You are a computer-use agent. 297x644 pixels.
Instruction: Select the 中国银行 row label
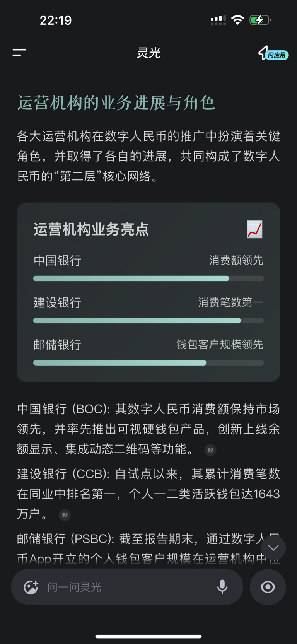pyautogui.click(x=58, y=261)
